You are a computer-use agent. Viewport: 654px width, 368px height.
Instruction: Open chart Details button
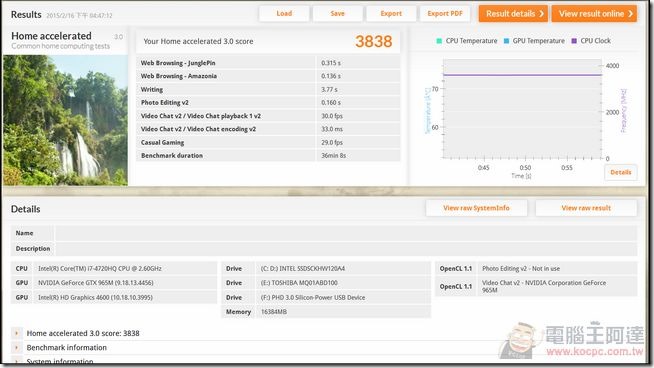click(x=621, y=172)
